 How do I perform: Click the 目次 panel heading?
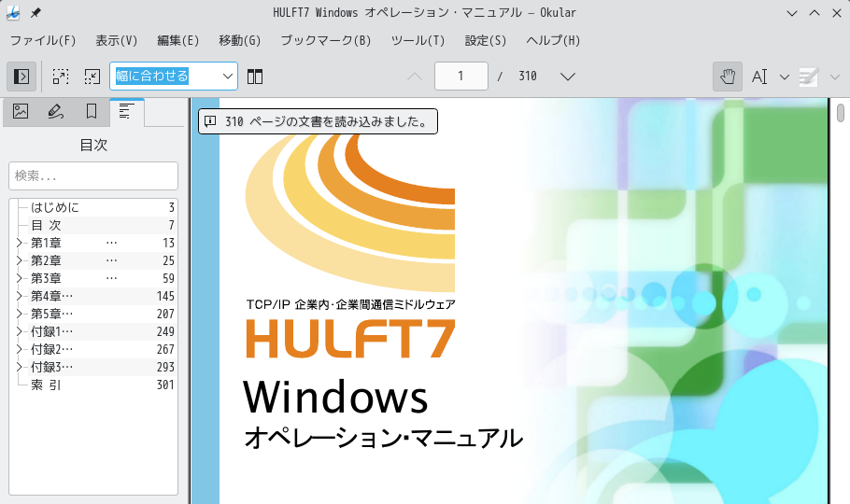(93, 145)
